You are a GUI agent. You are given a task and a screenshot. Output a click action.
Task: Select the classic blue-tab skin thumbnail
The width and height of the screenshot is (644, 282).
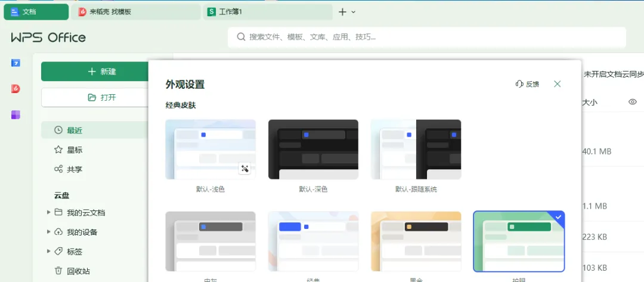point(313,241)
